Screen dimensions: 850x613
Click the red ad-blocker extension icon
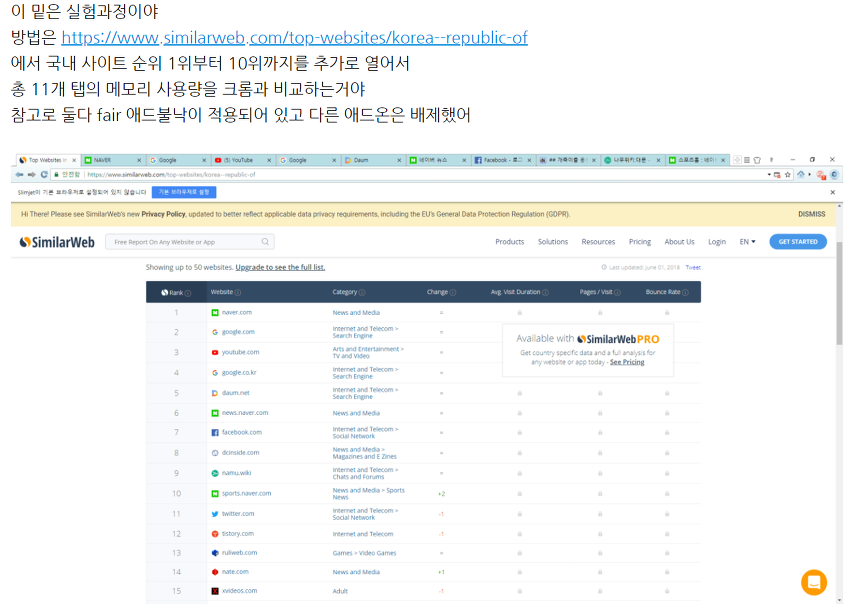point(821,175)
